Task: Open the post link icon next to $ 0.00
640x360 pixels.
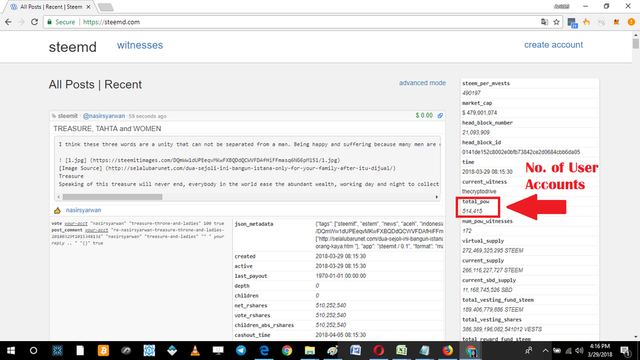Action: 440,116
